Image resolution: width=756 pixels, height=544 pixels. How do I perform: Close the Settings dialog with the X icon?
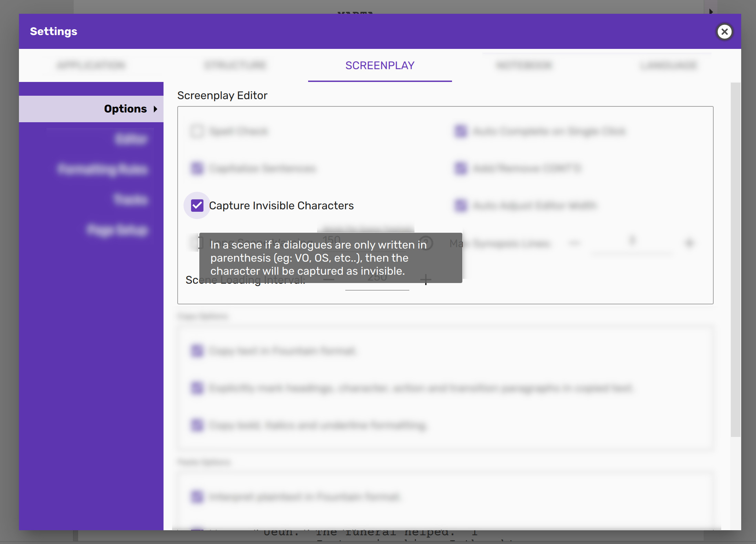pos(724,32)
